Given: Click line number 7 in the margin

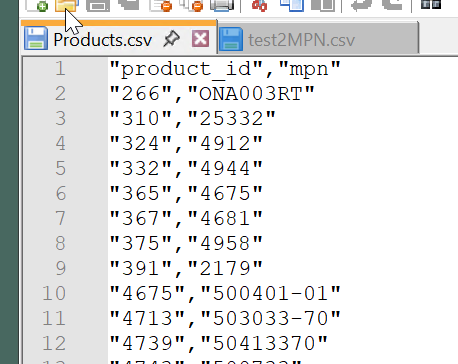Looking at the screenshot, I should point(60,218).
